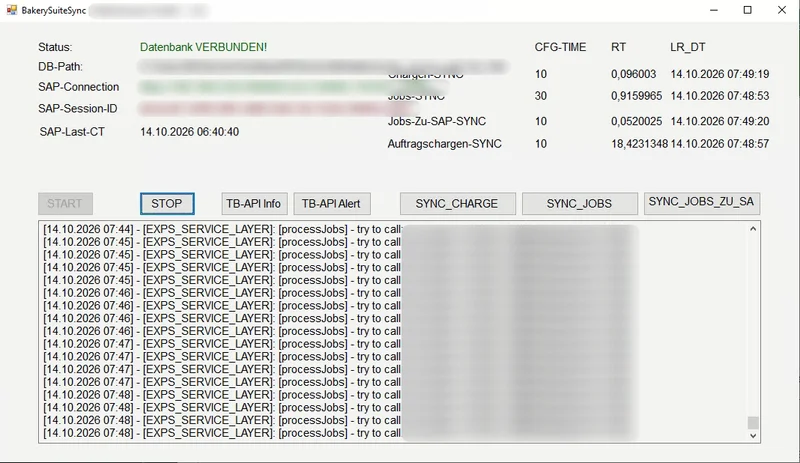Click timestamp 14.10.2026 07:49:20
This screenshot has height=463, width=800.
[720, 121]
